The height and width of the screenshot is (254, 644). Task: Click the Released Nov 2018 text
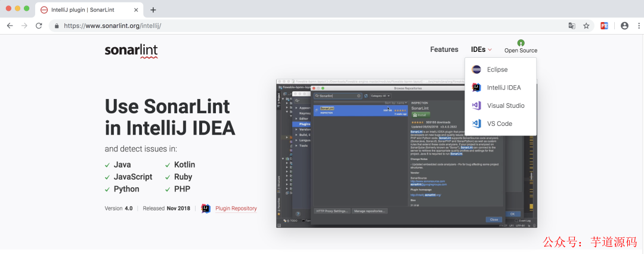(x=166, y=208)
